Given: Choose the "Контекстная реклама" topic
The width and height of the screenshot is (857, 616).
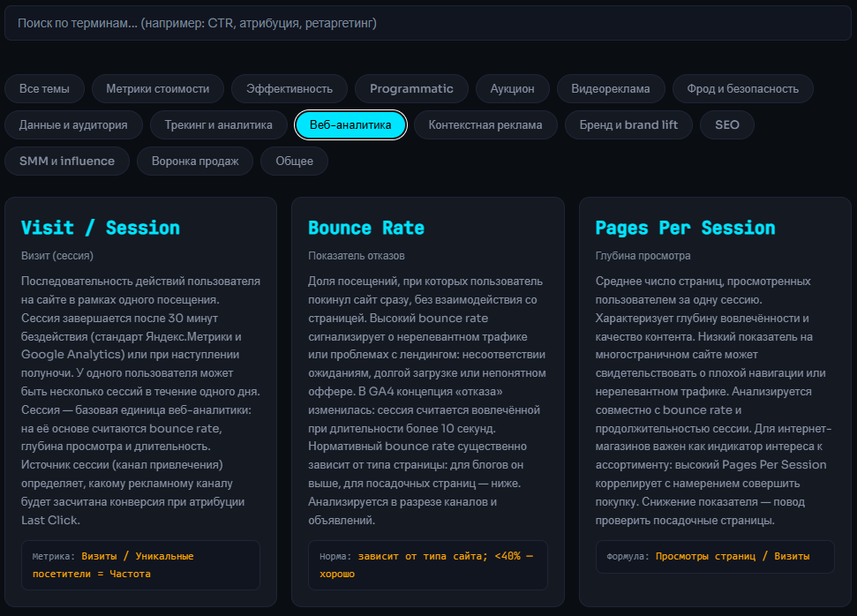Looking at the screenshot, I should (485, 125).
